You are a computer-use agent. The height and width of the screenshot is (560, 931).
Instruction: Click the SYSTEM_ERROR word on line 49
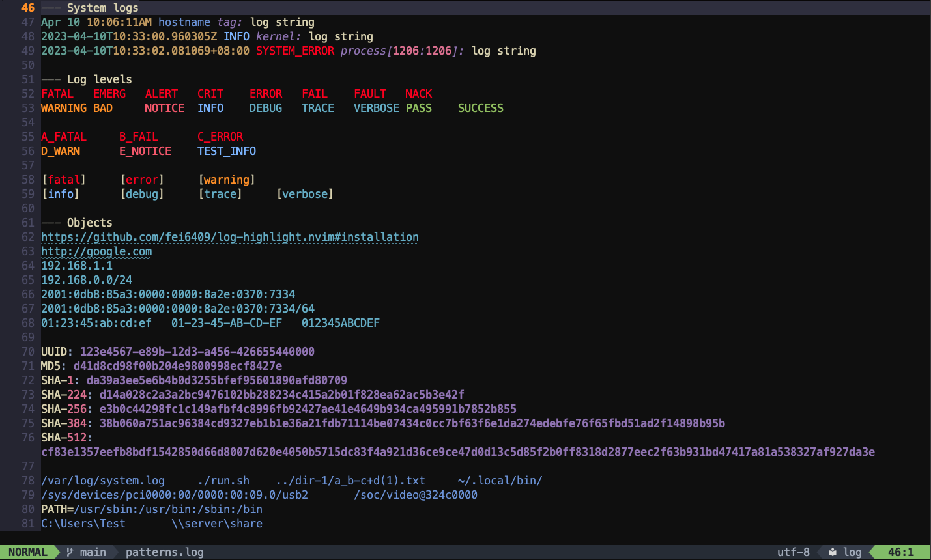[x=295, y=51]
